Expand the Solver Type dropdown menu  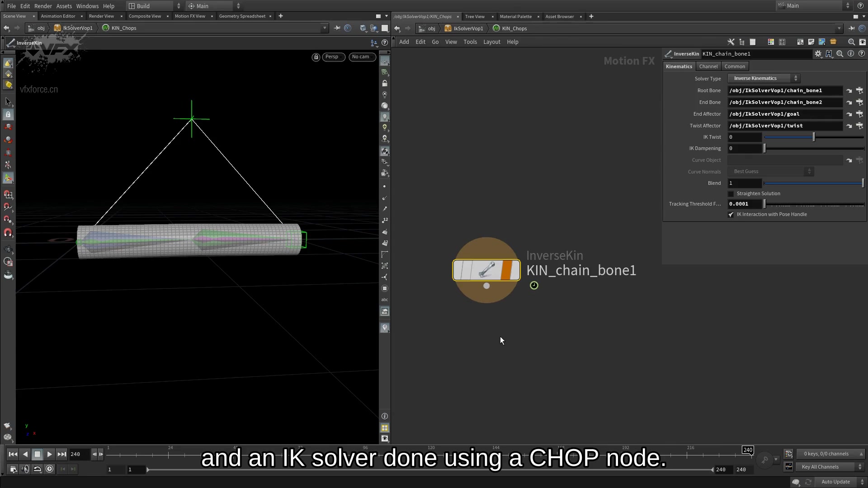point(765,78)
